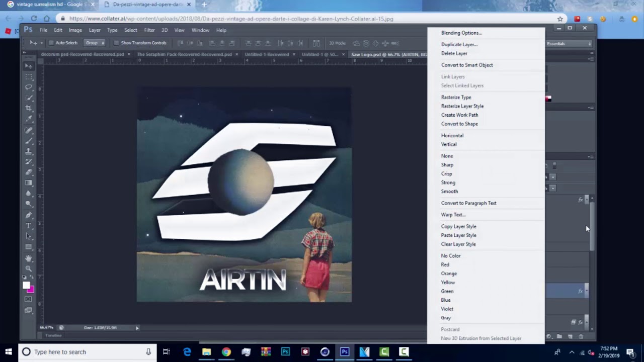Select the Move tool in toolbox
Viewport: 644px width, 362px height.
(29, 66)
